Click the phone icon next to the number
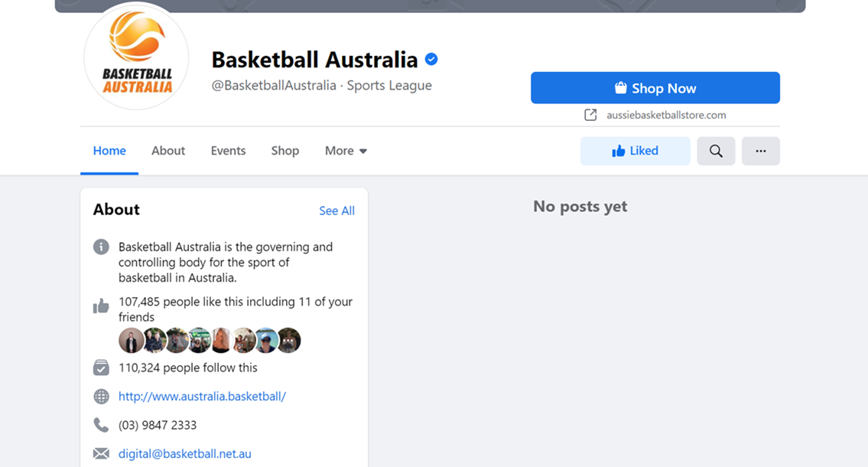Viewport: 868px width, 467px height. (x=101, y=425)
